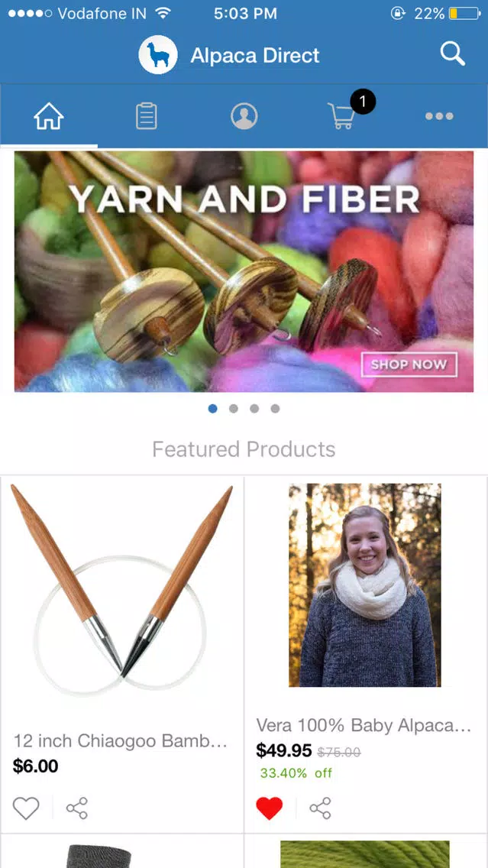Click the Shop Now banner button
The image size is (488, 868).
pyautogui.click(x=409, y=364)
